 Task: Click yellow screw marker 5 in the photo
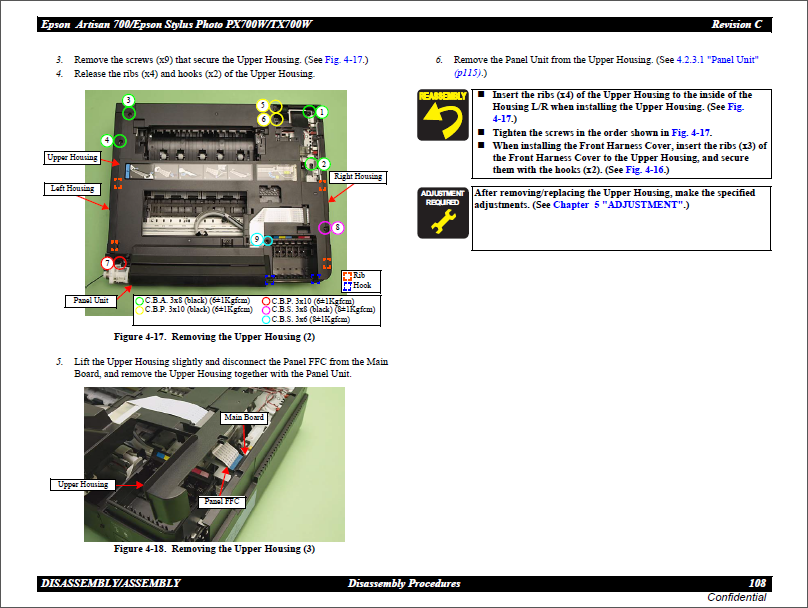pyautogui.click(x=262, y=104)
